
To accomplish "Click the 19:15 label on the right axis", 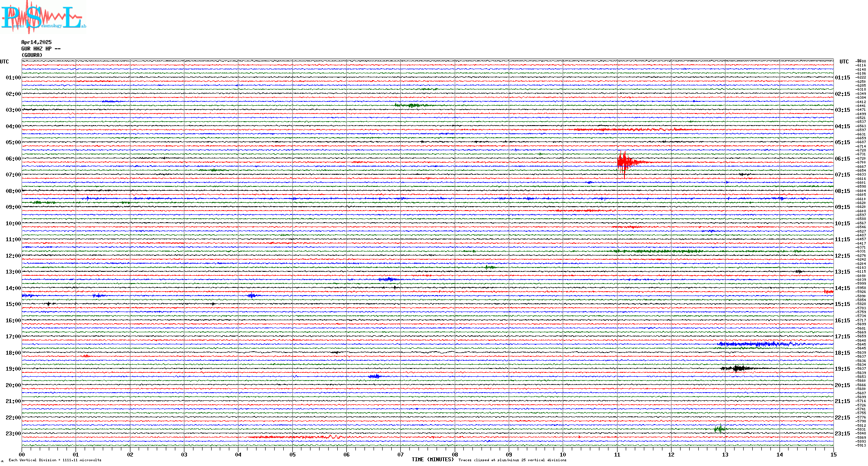I will pos(842,369).
